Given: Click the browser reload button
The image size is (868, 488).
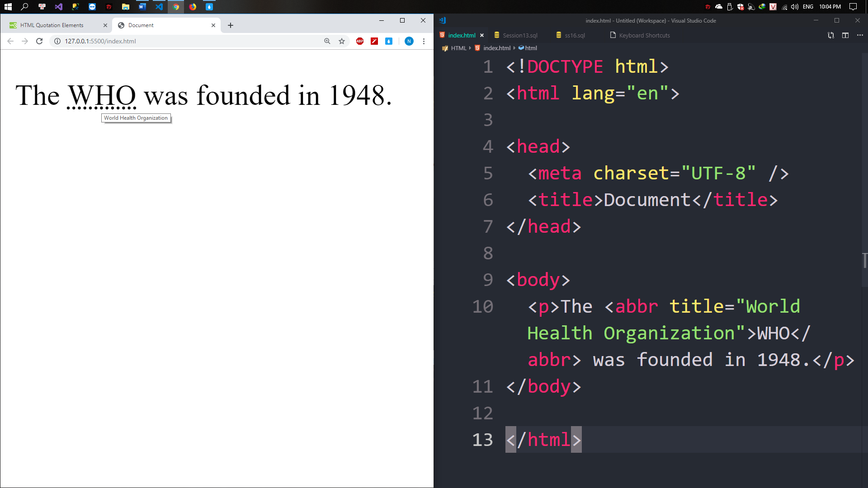Looking at the screenshot, I should (x=39, y=41).
